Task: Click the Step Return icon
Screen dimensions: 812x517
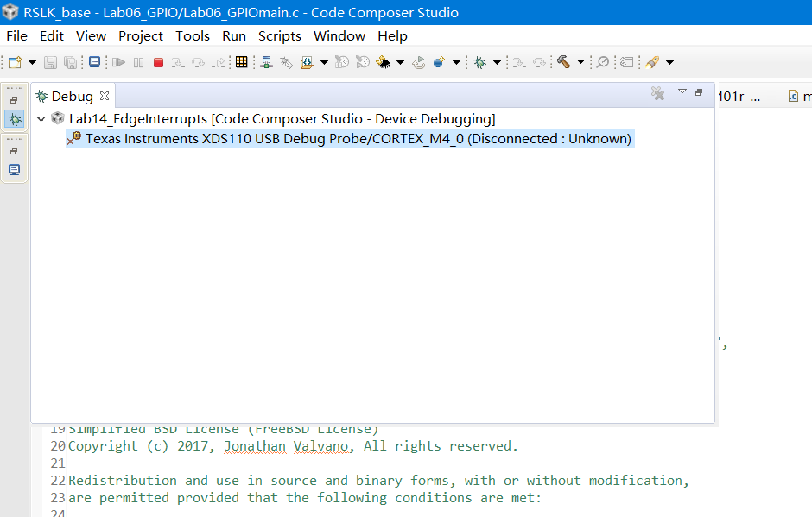Action: pos(219,63)
